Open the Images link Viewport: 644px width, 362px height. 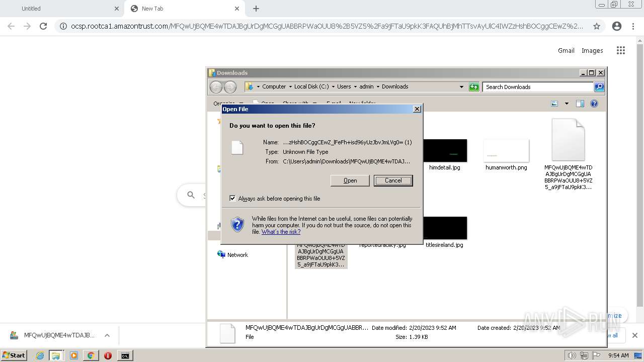point(592,50)
